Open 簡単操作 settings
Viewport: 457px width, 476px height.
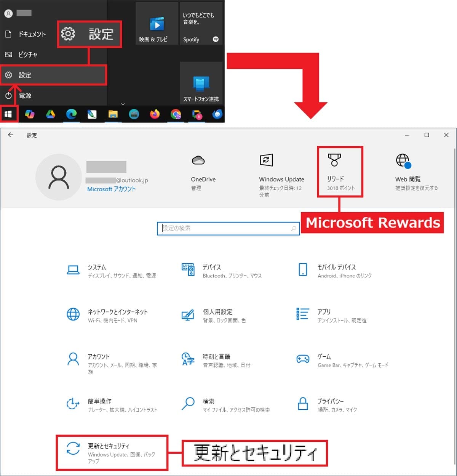pyautogui.click(x=111, y=405)
